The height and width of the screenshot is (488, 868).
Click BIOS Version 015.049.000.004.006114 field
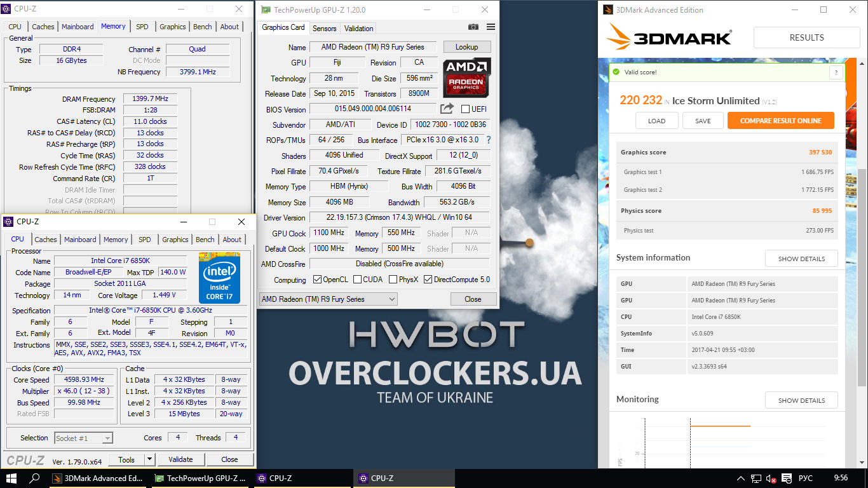tap(373, 109)
